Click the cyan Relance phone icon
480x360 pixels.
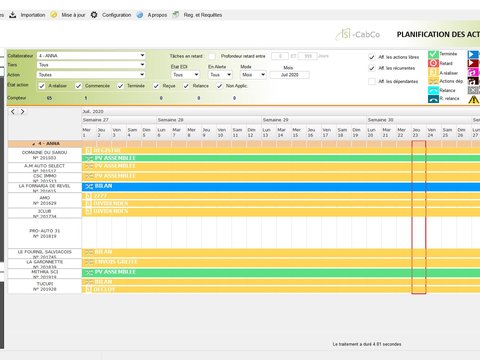tap(433, 90)
